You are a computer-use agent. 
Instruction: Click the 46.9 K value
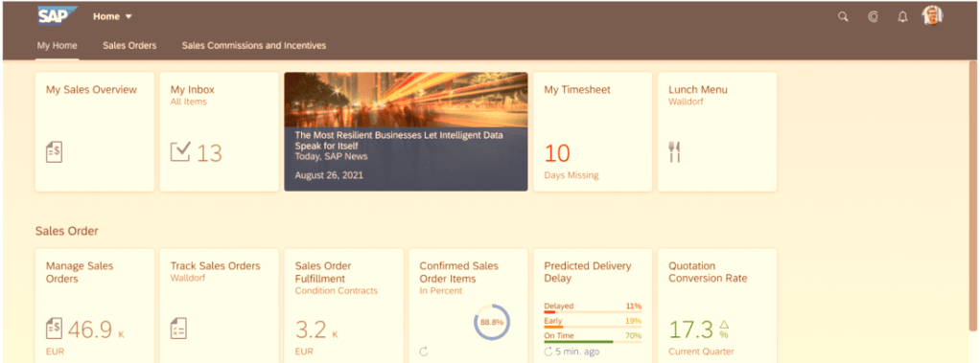(96, 329)
